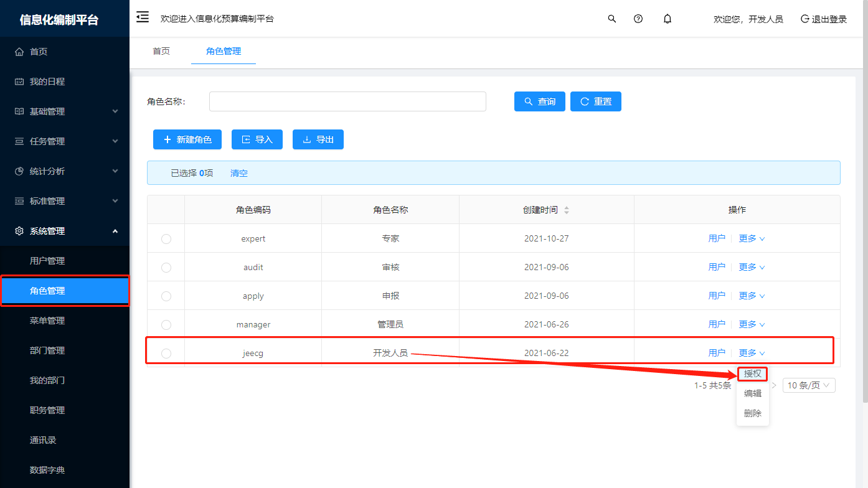This screenshot has width=868, height=488.
Task: Click the sidebar collapse icon next to welcome text
Action: coord(142,18)
